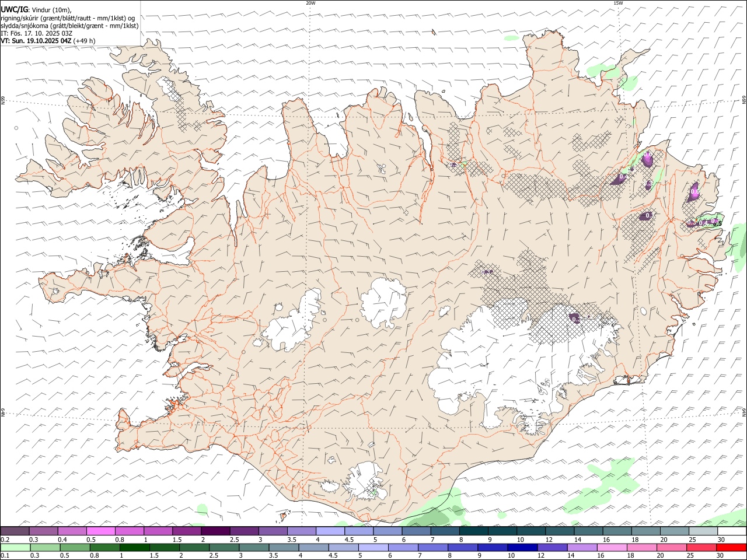Screen dimensions: 747x560
Task: Click the '12' label on upper scale
Action: [x=549, y=540]
